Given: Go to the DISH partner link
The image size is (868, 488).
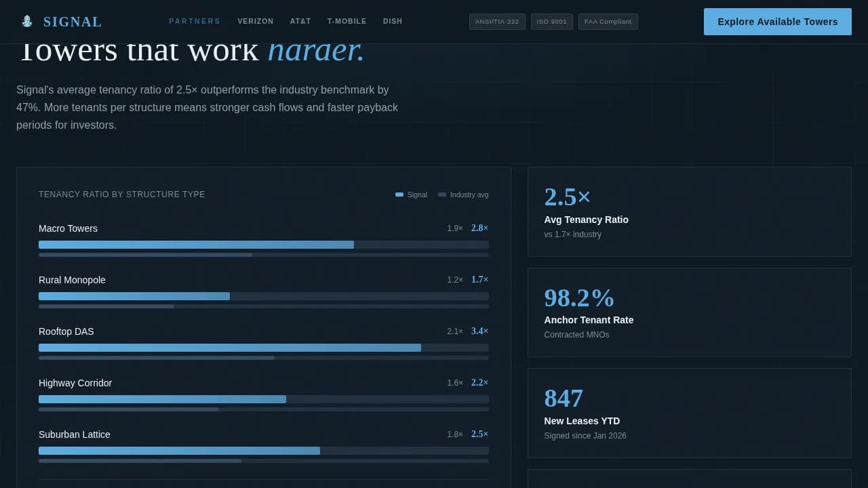Looking at the screenshot, I should click(x=393, y=22).
